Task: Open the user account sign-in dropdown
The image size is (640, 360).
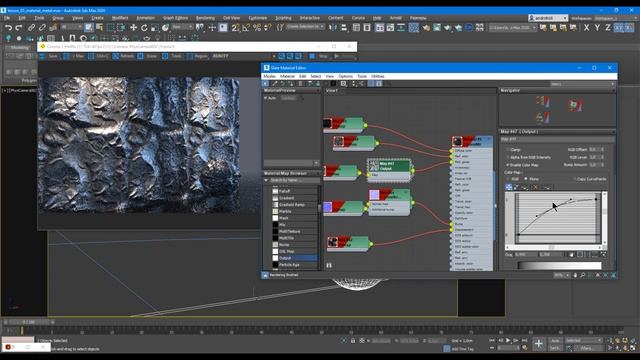Action: [x=548, y=18]
